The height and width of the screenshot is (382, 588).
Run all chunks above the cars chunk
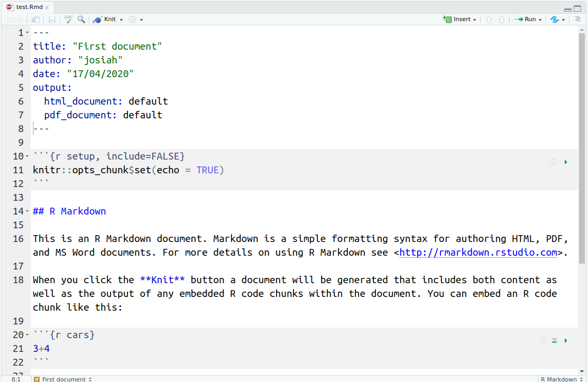click(x=554, y=341)
